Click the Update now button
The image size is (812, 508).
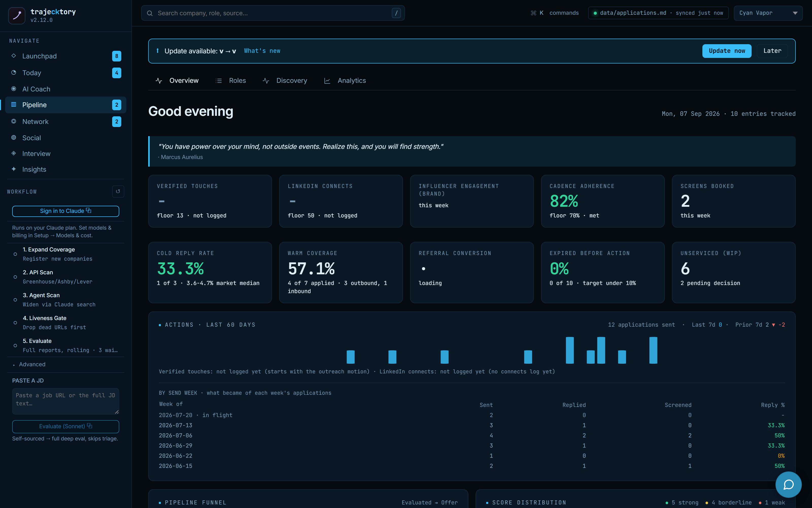tap(727, 51)
